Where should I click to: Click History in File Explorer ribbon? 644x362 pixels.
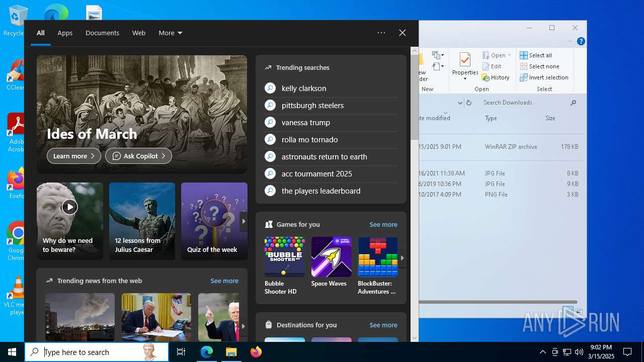pyautogui.click(x=496, y=77)
